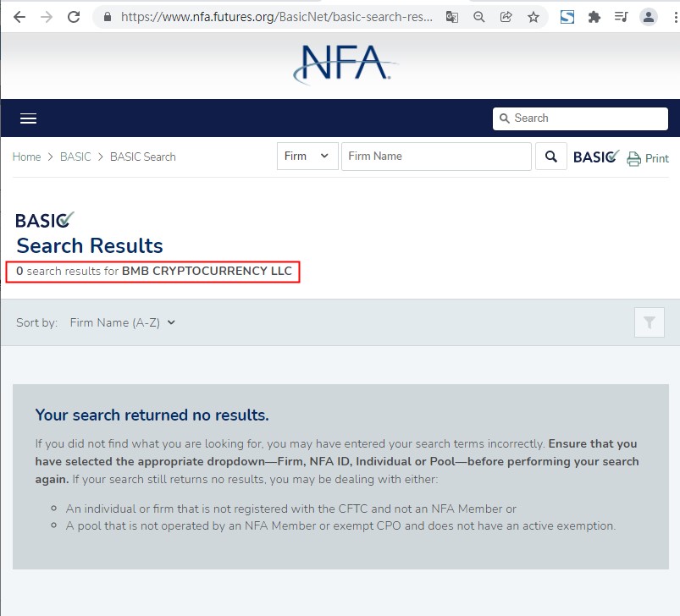Image resolution: width=680 pixels, height=616 pixels.
Task: Click the filter funnel icon
Action: (650, 322)
